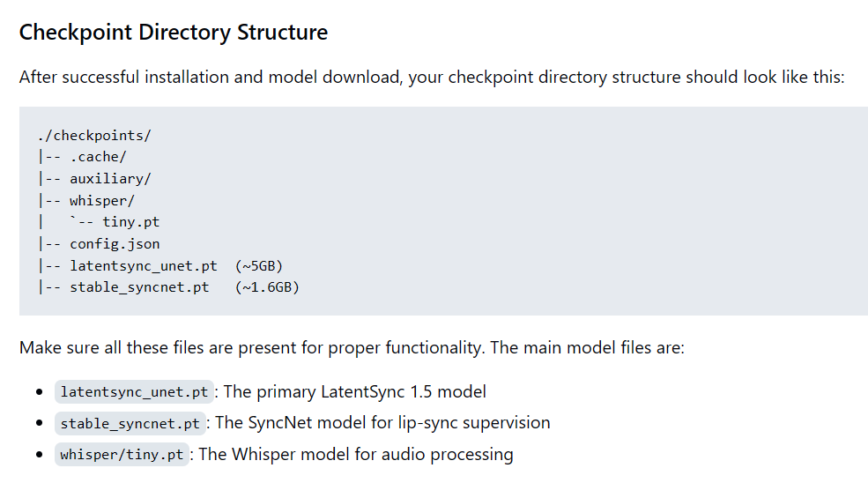Click the 'After successful installation' paragraph
Viewport: 868px width, 483px height.
tap(432, 77)
